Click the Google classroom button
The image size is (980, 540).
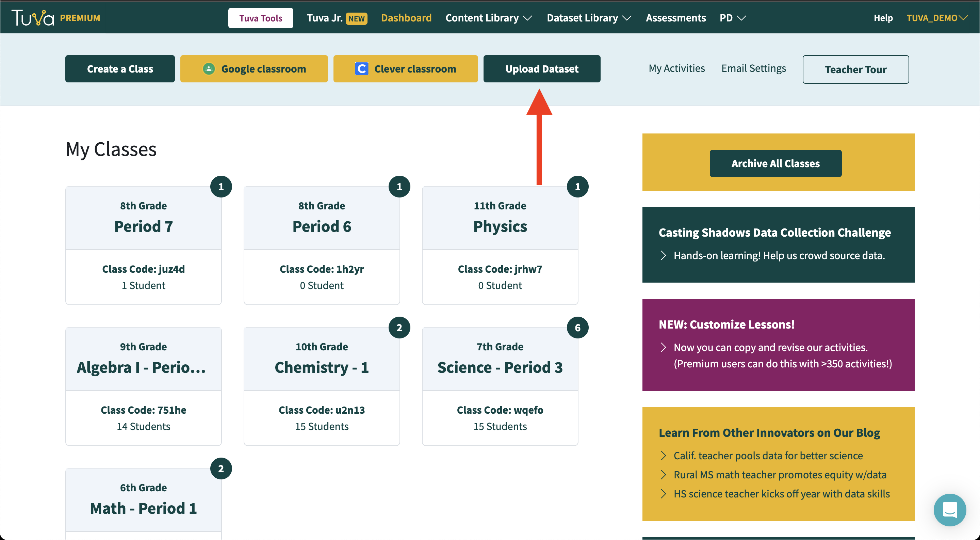[254, 69]
